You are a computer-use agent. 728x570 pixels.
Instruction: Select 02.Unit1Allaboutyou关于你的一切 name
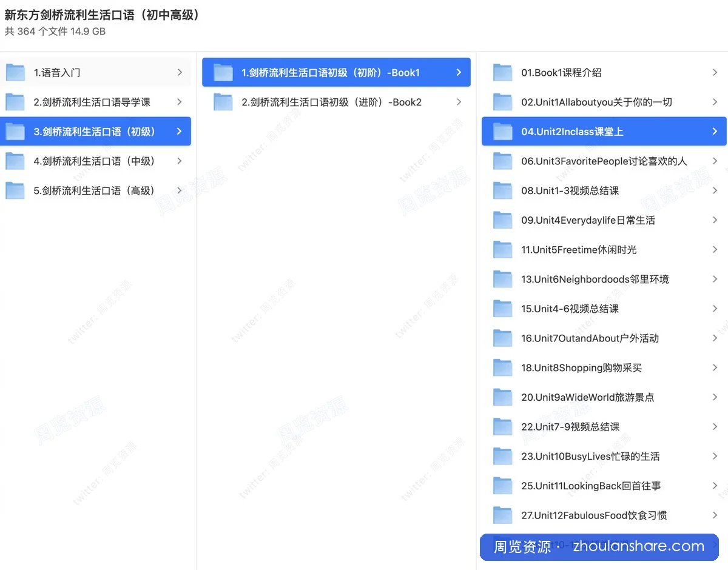[596, 102]
